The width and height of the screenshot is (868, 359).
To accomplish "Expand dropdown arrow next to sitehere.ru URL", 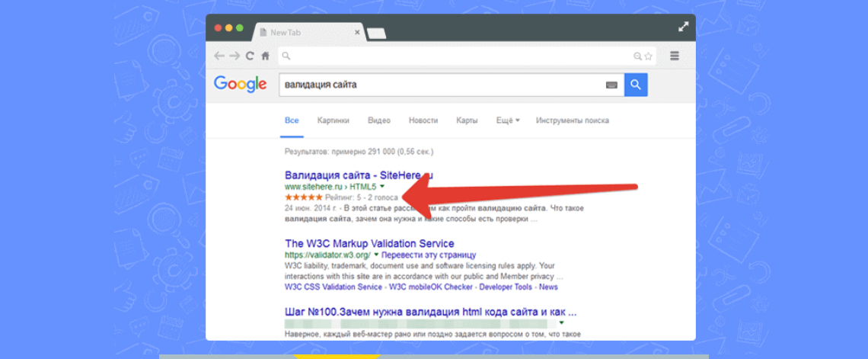I will tap(382, 187).
